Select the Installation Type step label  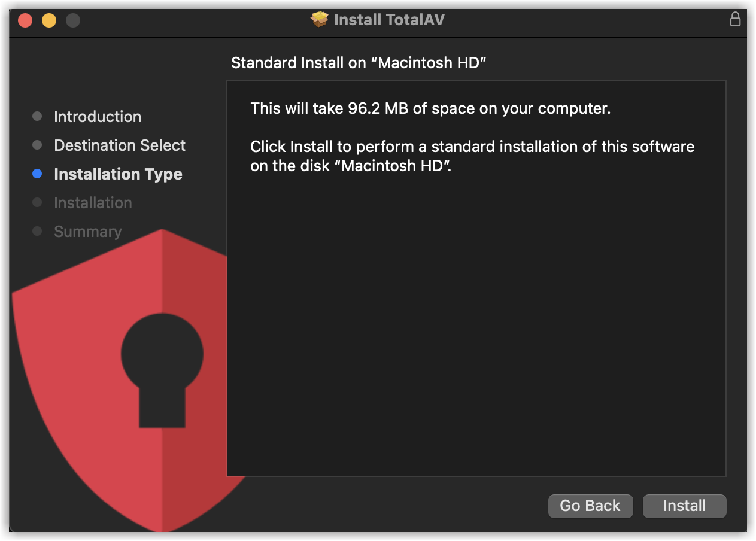click(118, 174)
